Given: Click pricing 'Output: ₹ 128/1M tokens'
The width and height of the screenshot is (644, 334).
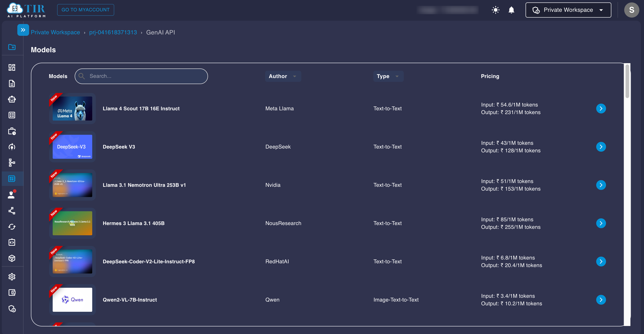Looking at the screenshot, I should (x=510, y=151).
